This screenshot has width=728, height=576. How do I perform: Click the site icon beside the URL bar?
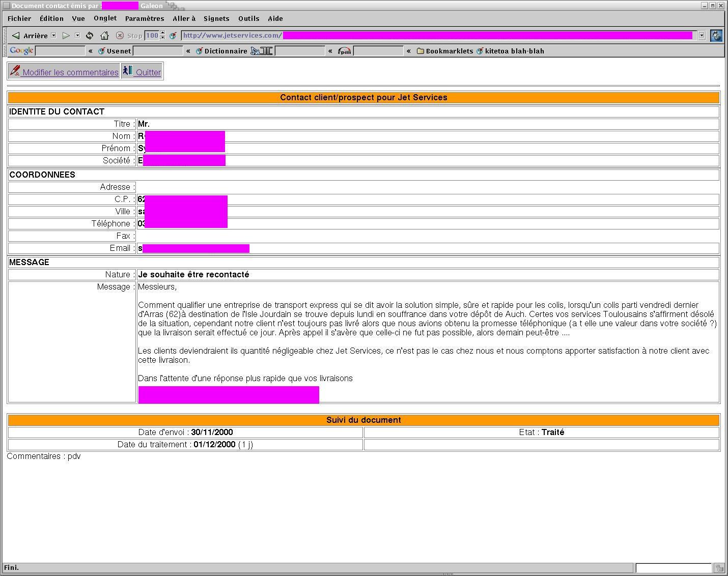(173, 36)
